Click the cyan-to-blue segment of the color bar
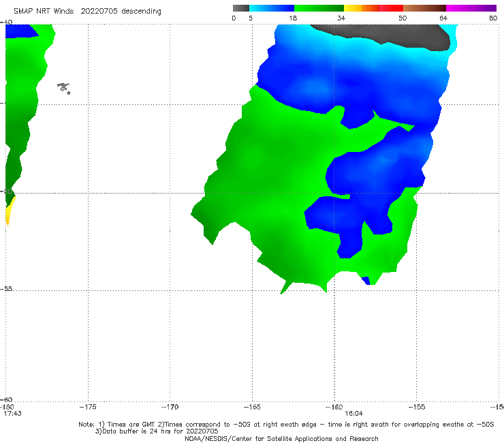 tap(272, 8)
